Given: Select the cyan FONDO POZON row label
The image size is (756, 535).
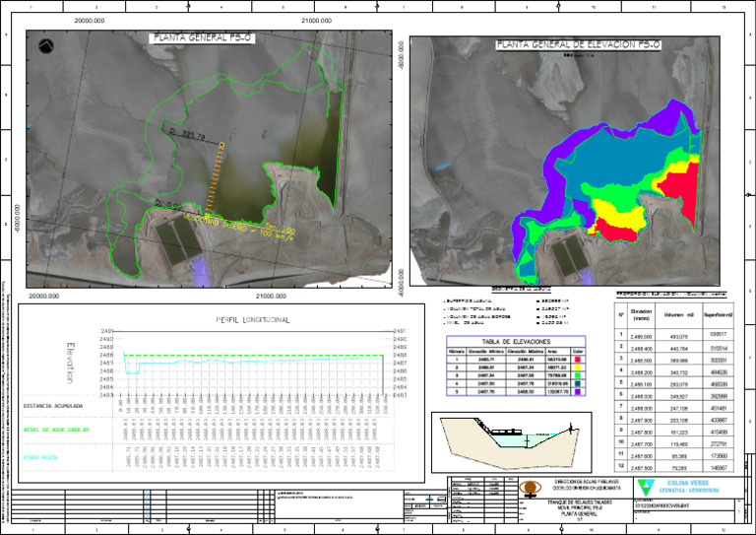Looking at the screenshot, I should pos(43,455).
